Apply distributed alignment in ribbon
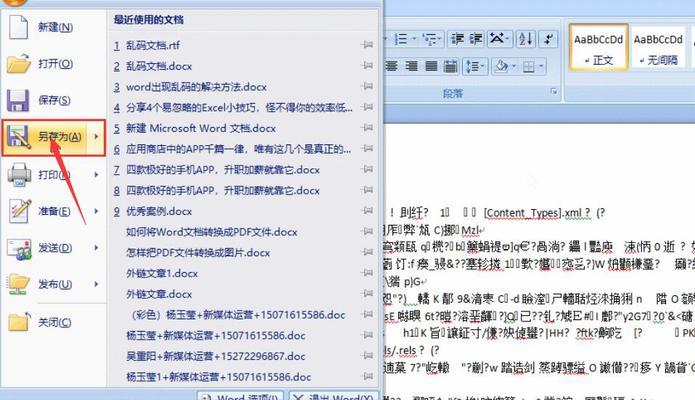Screen dimensions: 695x400 pos(450,67)
